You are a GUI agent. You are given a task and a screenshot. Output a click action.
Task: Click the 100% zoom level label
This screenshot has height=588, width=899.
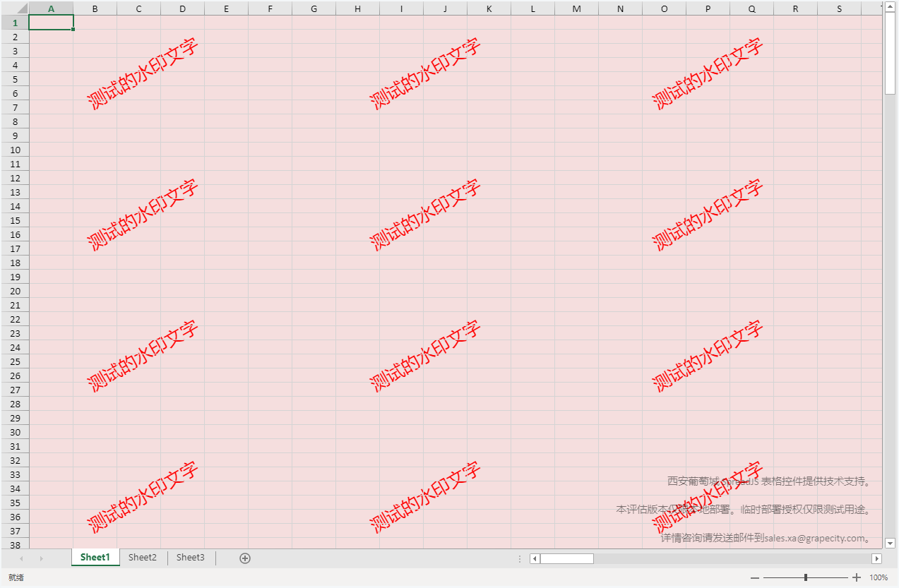(x=879, y=577)
